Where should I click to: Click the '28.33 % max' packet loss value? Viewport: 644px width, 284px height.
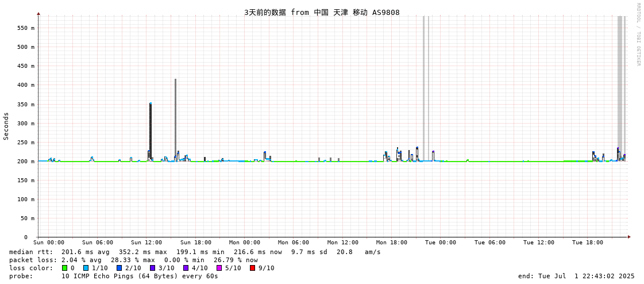tap(132, 260)
